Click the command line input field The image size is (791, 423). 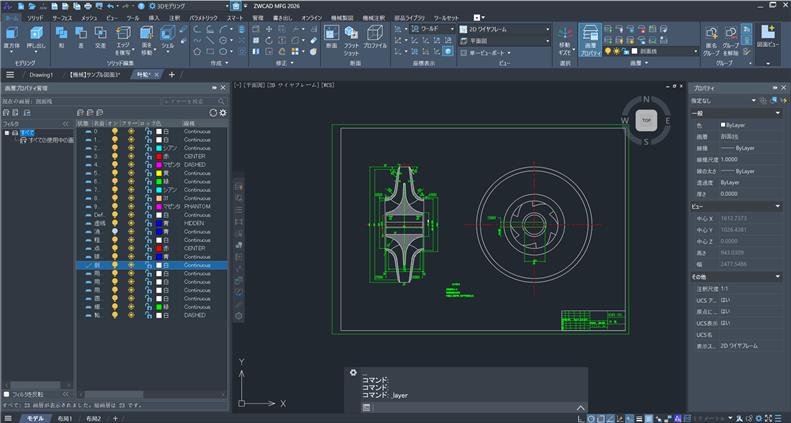pos(470,407)
